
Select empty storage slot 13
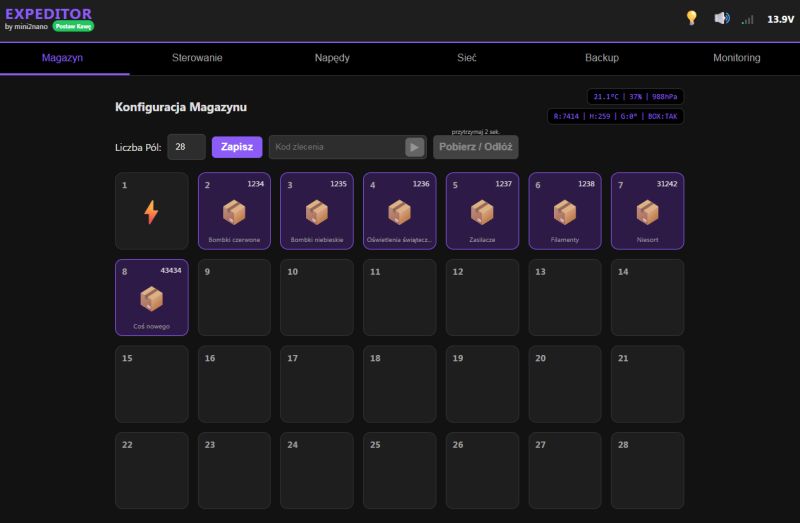point(565,297)
